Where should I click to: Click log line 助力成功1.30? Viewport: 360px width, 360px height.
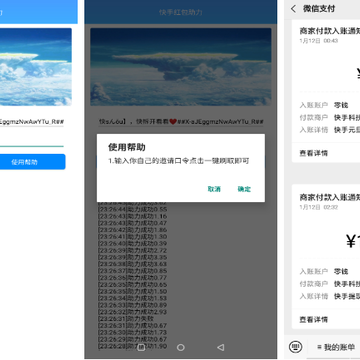(x=132, y=237)
